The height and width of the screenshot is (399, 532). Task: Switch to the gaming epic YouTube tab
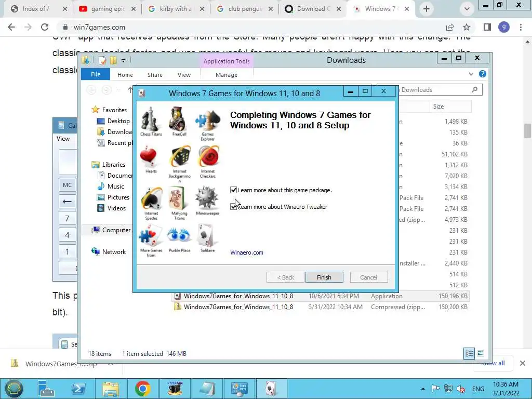tap(107, 9)
